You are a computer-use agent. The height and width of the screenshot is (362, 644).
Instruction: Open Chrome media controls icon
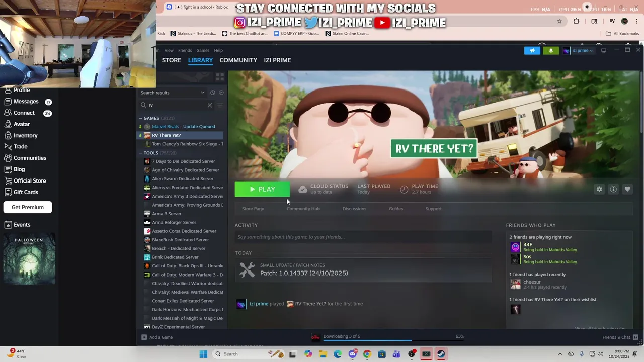612,21
